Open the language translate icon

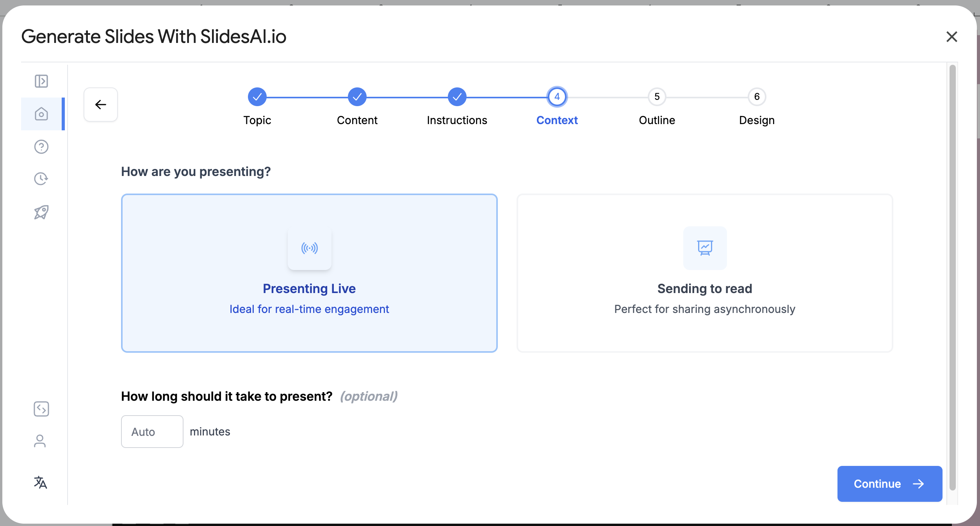pyautogui.click(x=40, y=483)
